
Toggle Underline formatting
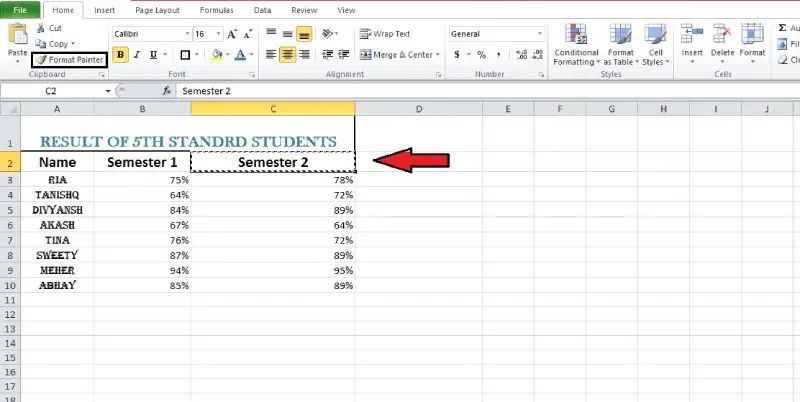pos(153,55)
